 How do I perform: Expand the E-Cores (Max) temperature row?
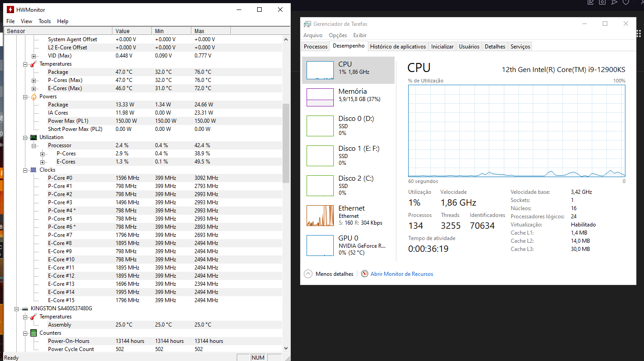click(34, 88)
